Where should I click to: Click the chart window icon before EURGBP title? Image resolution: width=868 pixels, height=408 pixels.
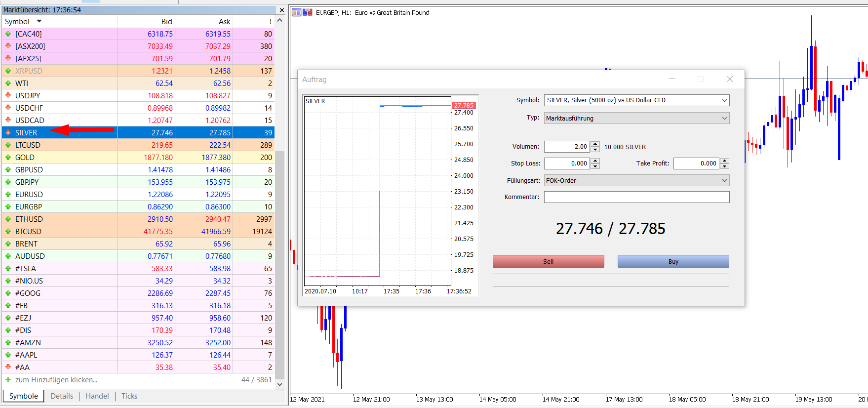click(296, 12)
